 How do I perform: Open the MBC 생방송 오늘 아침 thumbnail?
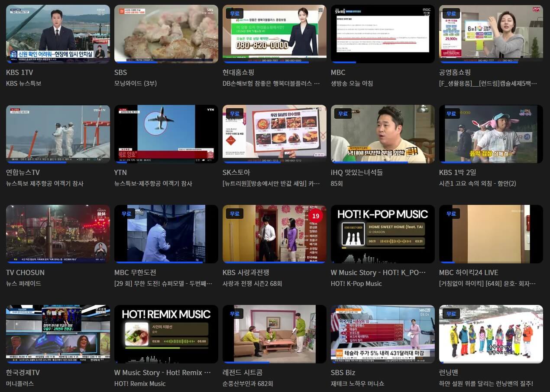pyautogui.click(x=383, y=34)
